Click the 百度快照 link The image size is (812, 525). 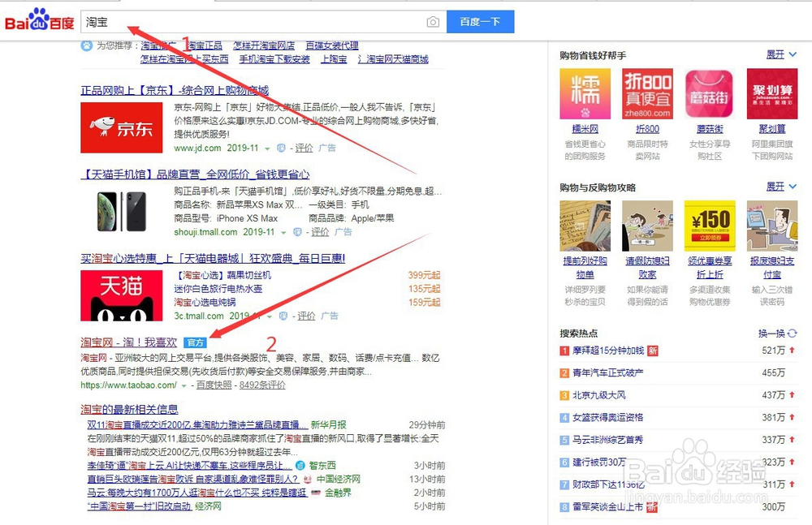tap(214, 385)
